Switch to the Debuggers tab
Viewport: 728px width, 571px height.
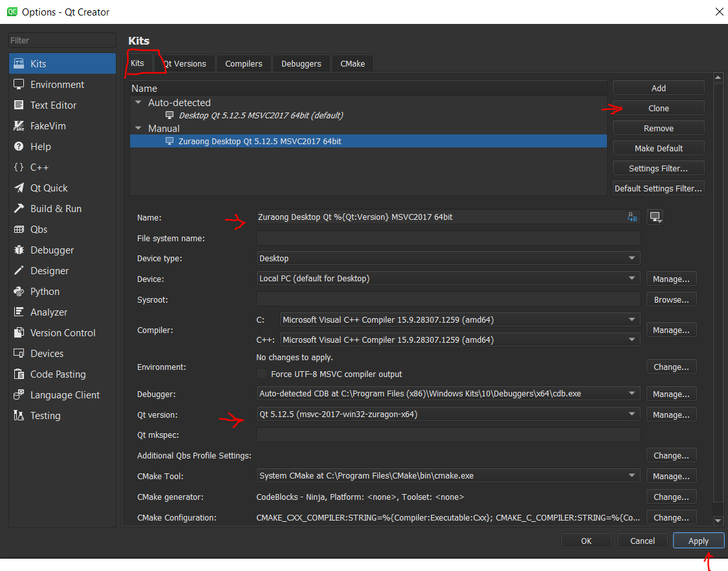tap(302, 63)
